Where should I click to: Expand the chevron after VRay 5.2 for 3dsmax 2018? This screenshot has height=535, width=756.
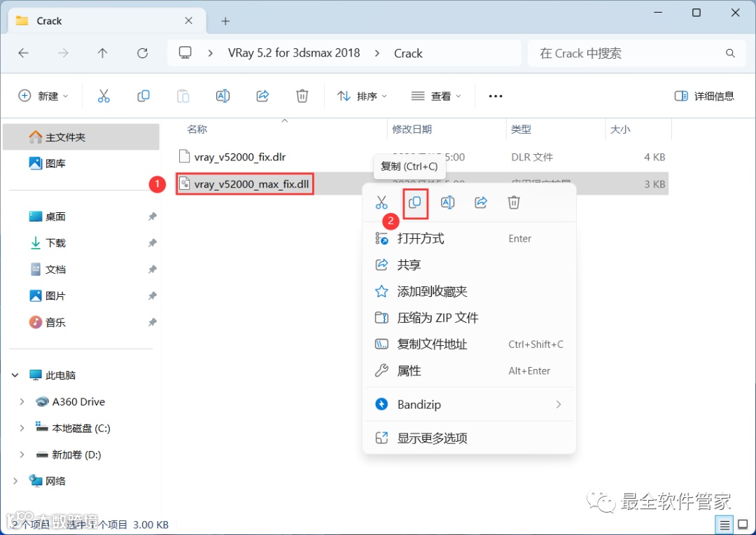pyautogui.click(x=377, y=53)
